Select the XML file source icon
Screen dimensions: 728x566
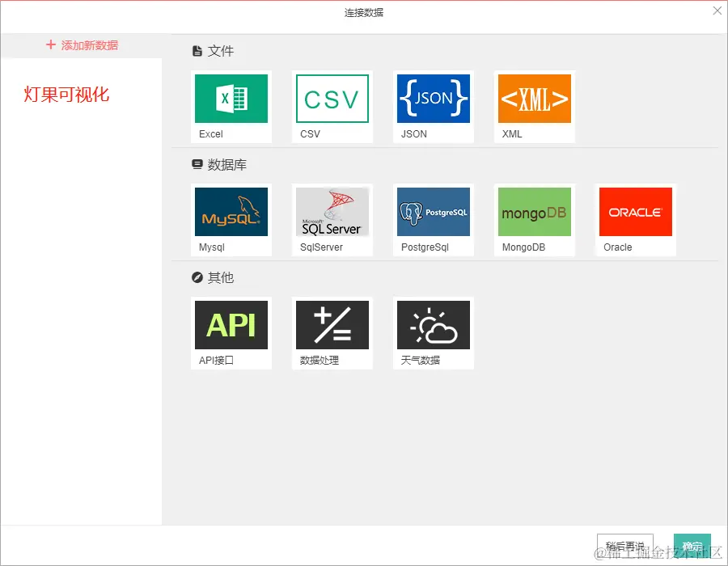[535, 99]
